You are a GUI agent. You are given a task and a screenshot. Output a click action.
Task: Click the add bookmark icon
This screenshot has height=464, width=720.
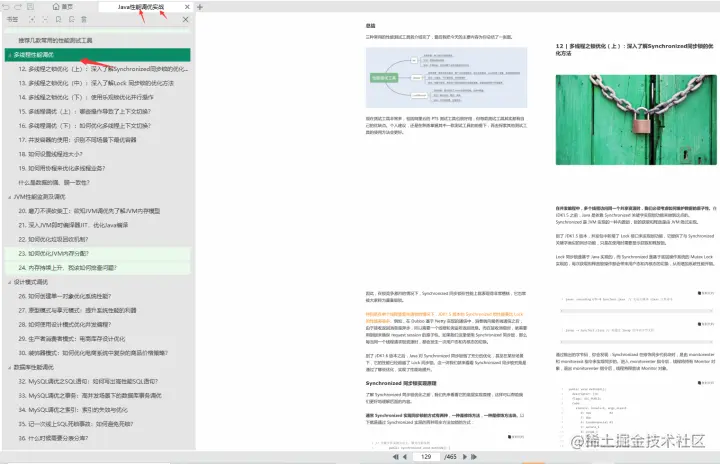point(58,19)
